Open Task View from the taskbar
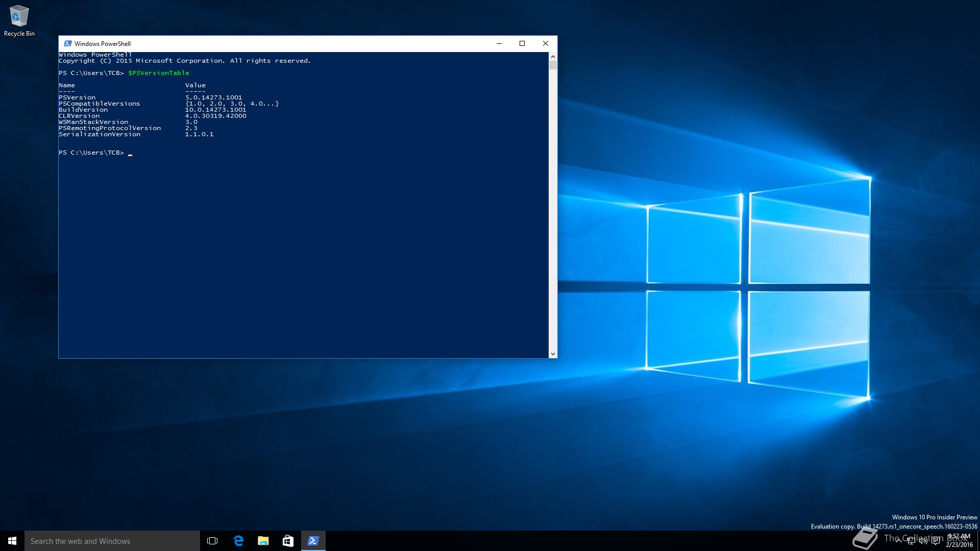The height and width of the screenshot is (551, 980). tap(212, 541)
